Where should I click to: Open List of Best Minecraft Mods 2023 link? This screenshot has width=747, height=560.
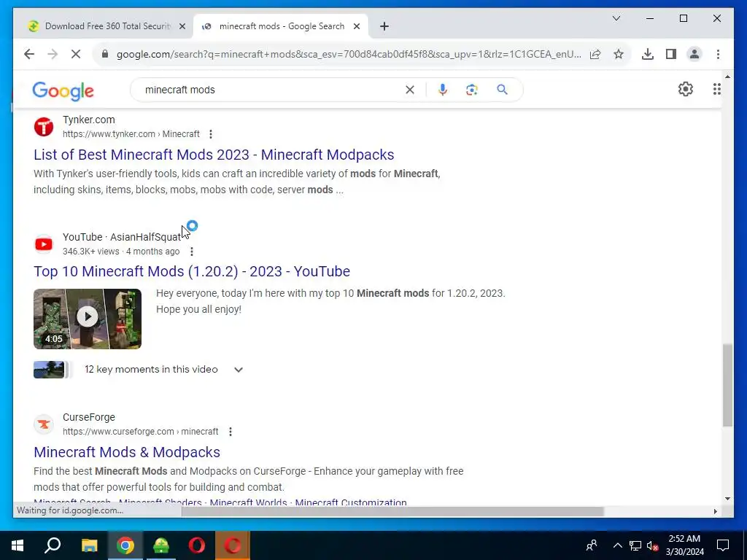[214, 155]
